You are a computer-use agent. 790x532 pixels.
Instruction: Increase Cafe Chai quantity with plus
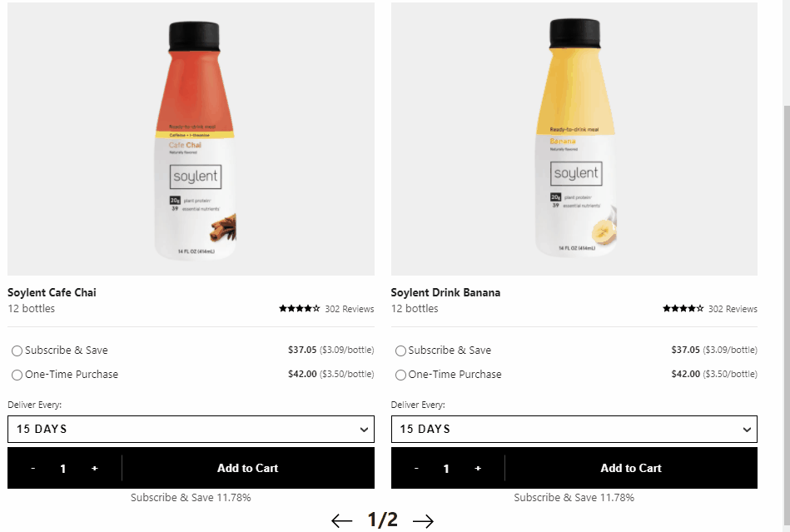click(x=95, y=469)
